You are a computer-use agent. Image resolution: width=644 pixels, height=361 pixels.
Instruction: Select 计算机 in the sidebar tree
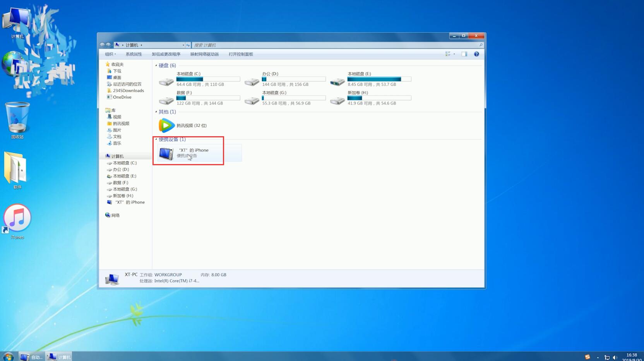point(117,156)
